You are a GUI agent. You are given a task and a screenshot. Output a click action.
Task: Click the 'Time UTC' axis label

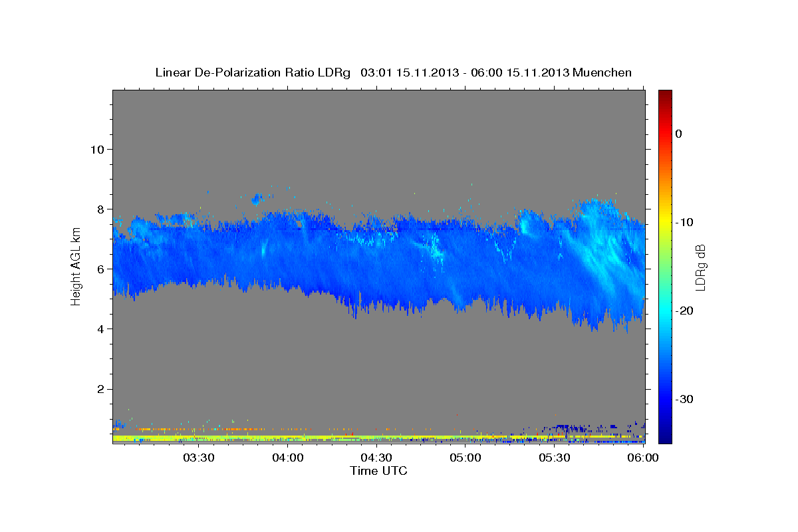pyautogui.click(x=378, y=471)
